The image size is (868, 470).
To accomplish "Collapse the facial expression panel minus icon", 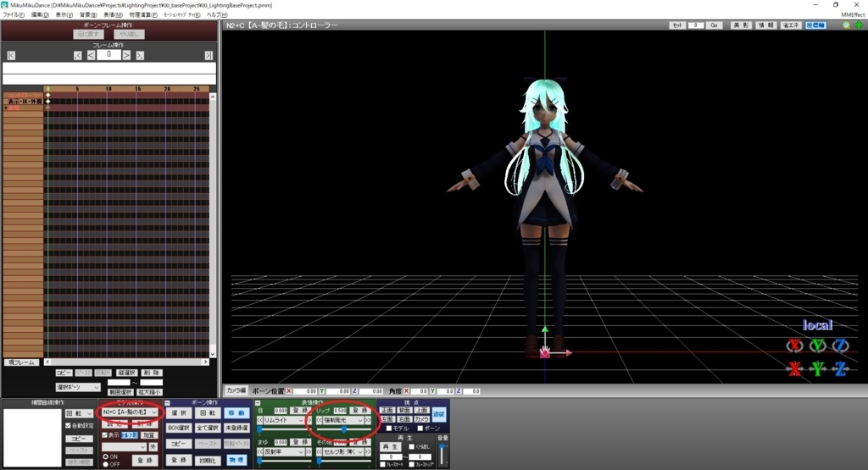I will (x=258, y=403).
